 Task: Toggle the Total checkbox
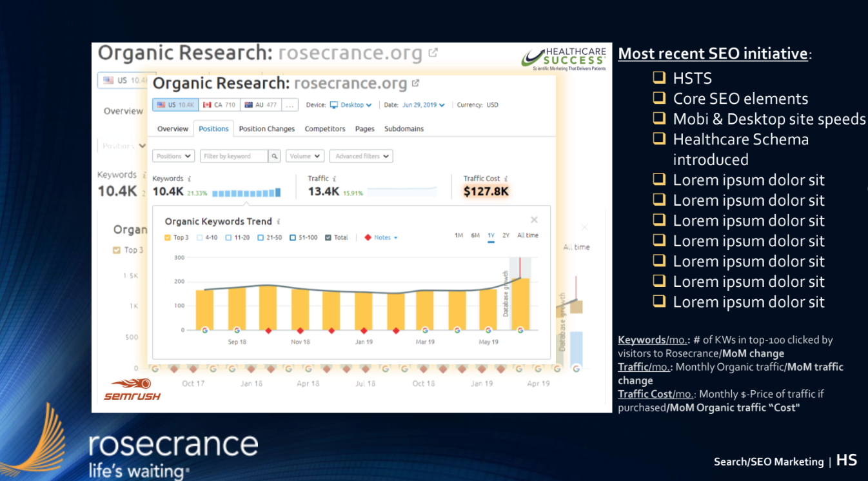click(x=328, y=238)
